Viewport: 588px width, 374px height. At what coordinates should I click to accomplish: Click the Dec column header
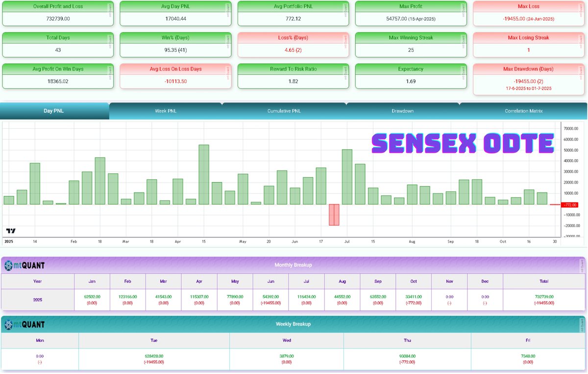(x=485, y=281)
